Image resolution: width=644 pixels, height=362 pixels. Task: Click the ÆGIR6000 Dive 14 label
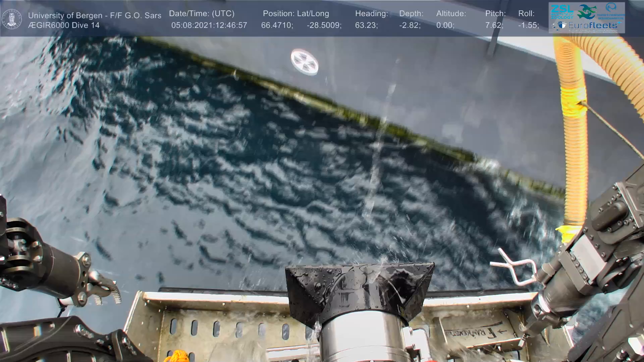pos(64,25)
